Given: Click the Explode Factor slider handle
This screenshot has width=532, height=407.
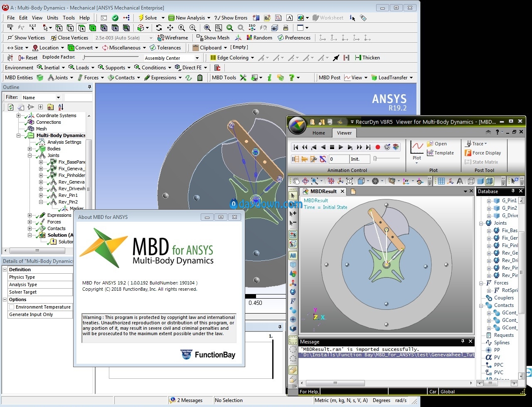Looking at the screenshot, I should (x=84, y=58).
